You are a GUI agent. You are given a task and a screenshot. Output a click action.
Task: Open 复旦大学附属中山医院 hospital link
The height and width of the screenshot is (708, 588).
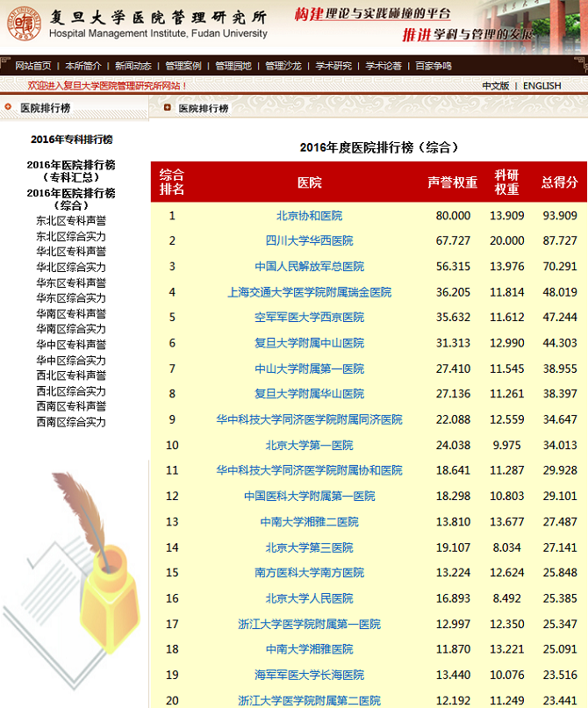tap(309, 343)
